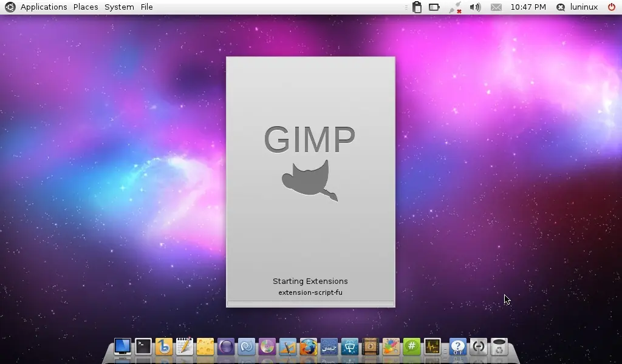Open the grey parentheses dock icon
This screenshot has width=622, height=364.
[479, 346]
